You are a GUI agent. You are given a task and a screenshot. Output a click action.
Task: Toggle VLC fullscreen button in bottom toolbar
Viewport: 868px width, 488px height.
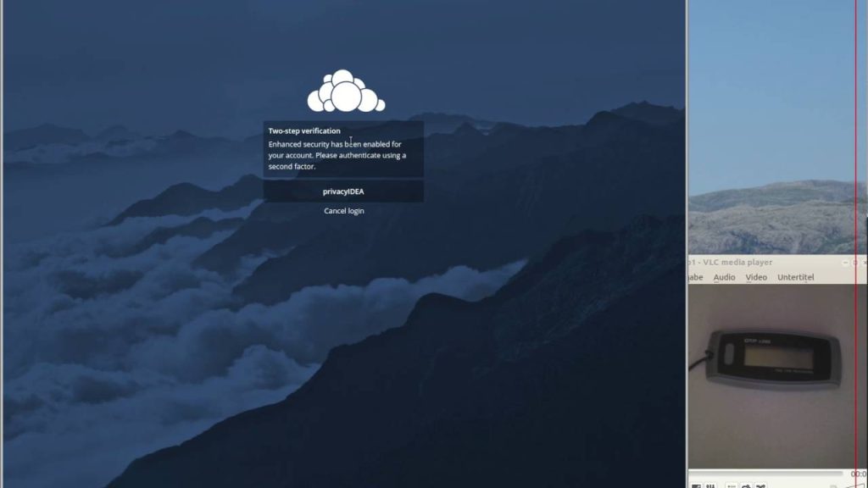(x=696, y=485)
